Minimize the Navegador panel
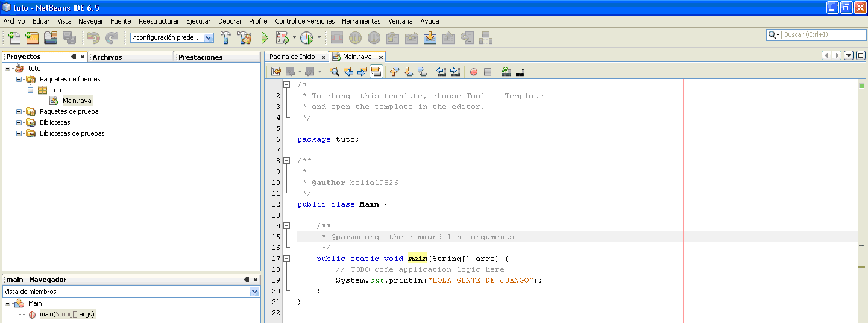 (247, 280)
